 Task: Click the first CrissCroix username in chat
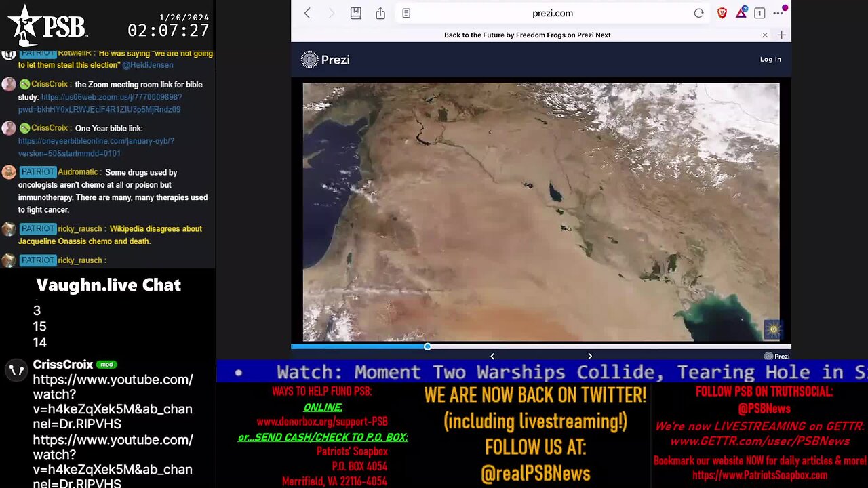pyautogui.click(x=50, y=84)
